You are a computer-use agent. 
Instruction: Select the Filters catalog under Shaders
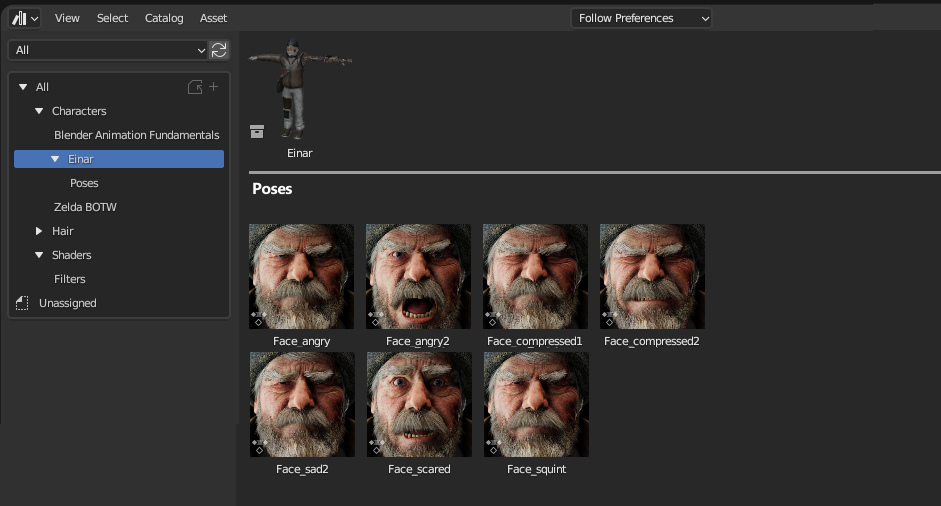point(70,279)
